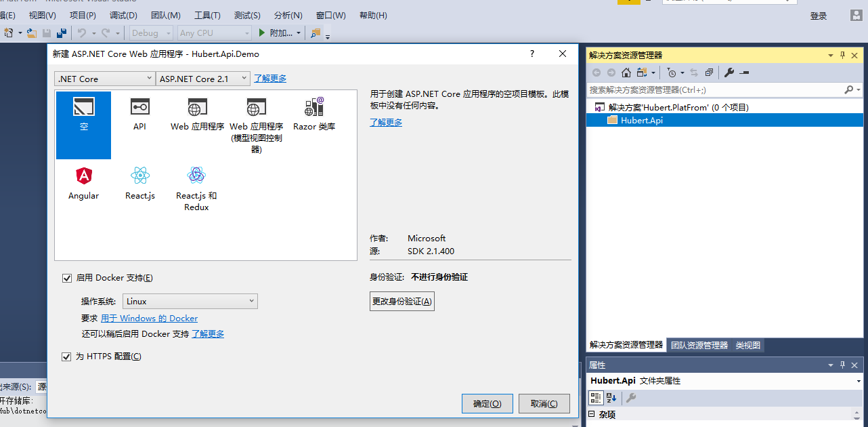Click the Find in Files icon in toolbar
This screenshot has height=427, width=868.
[x=316, y=33]
